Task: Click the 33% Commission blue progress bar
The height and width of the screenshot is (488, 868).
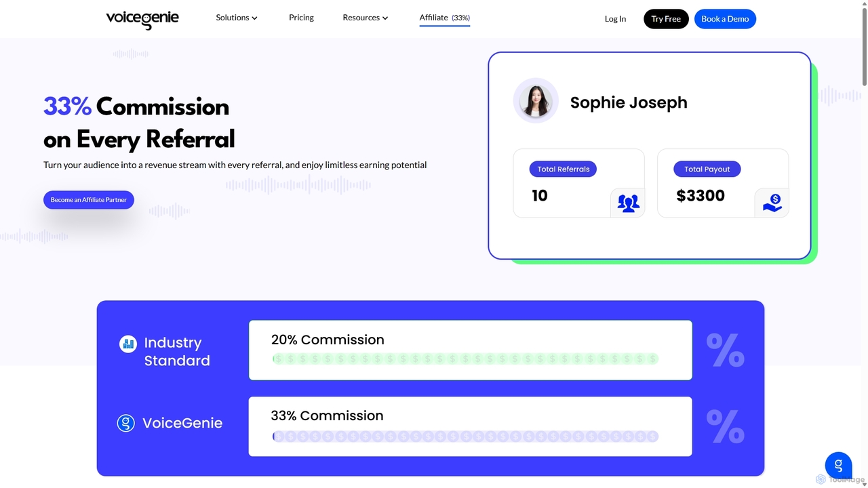Action: click(465, 436)
